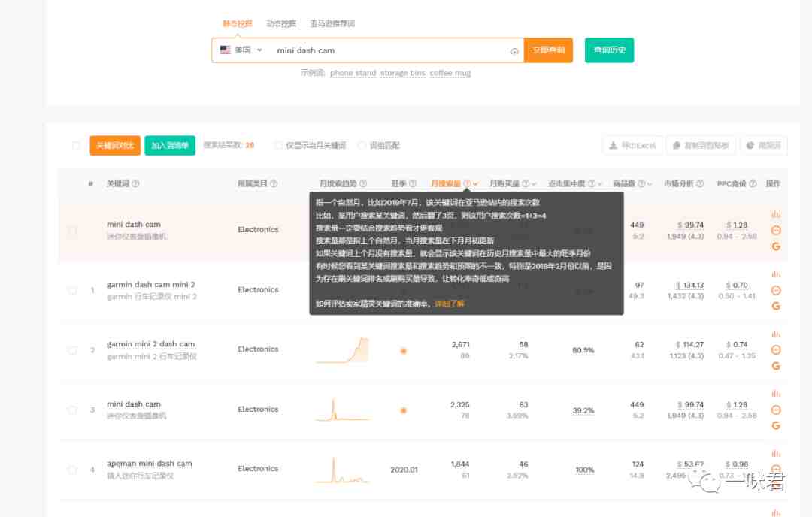Click the phone stand example keyword
Viewport: 812px width, 517px height.
tap(353, 73)
